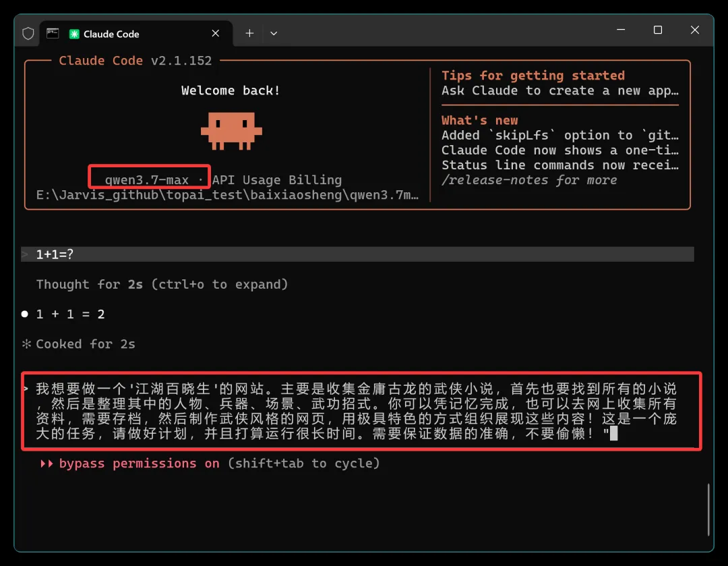Click the terminal icon in the Claude Code tab
Screen dimensions: 728x566
[53, 34]
